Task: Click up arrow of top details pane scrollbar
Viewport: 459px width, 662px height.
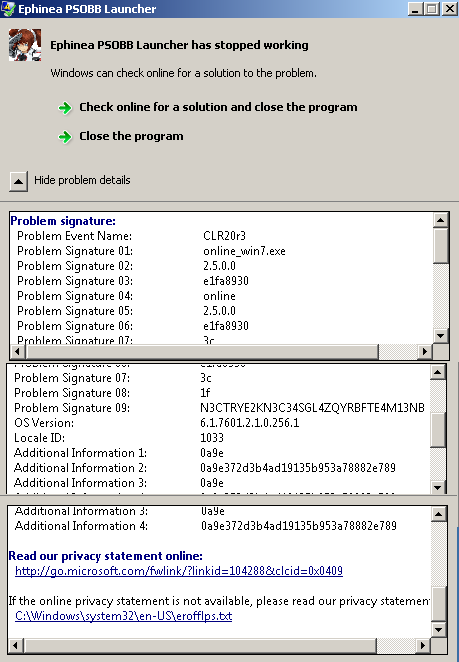Action: point(440,220)
